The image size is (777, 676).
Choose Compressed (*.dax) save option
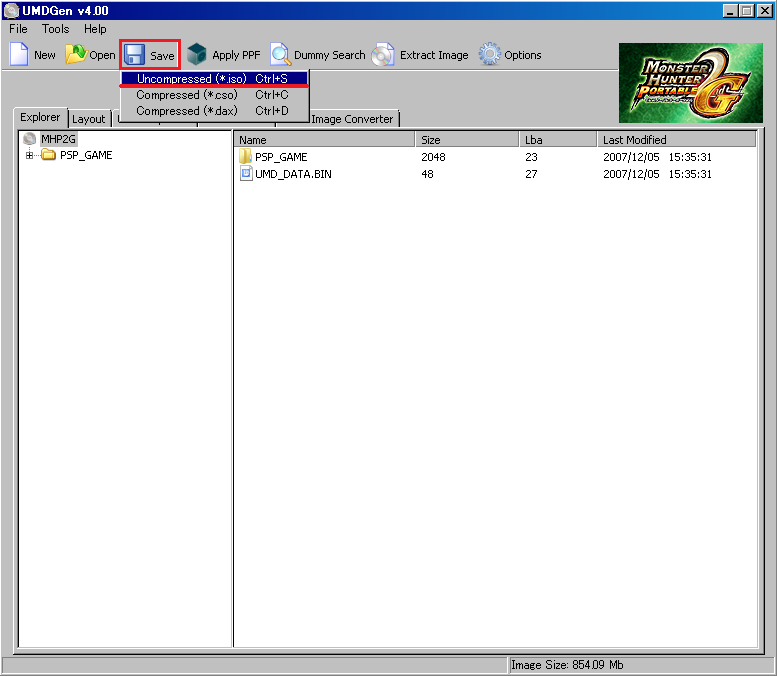pos(214,111)
